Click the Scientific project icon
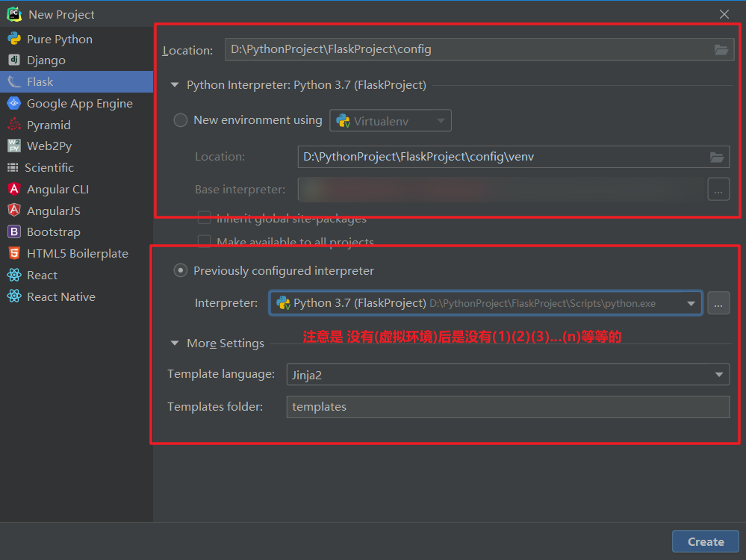 click(13, 167)
